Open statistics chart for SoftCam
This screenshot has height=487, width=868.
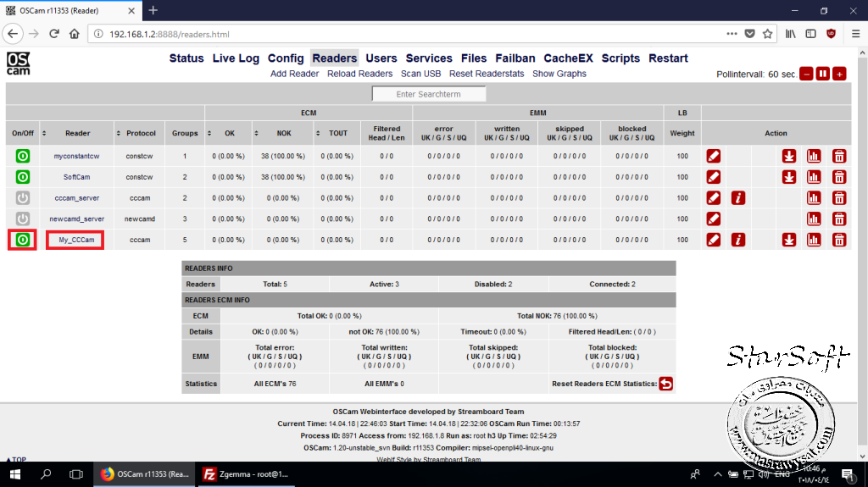click(814, 177)
